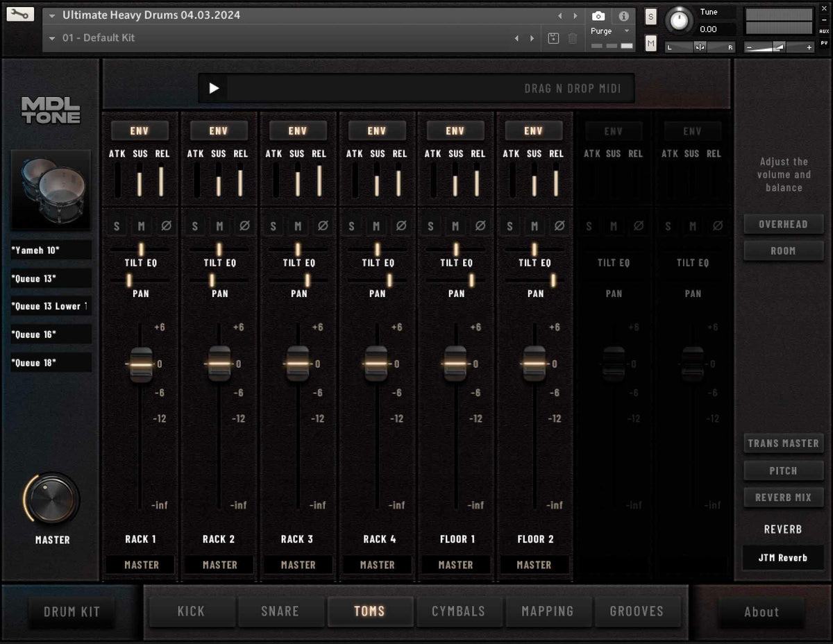The height and width of the screenshot is (644, 833).
Task: Click the ROOM button
Action: point(783,251)
